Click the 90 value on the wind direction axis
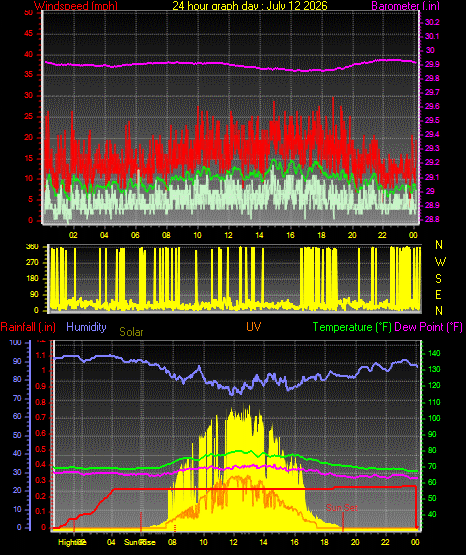This screenshot has height=555, width=466. (x=34, y=295)
